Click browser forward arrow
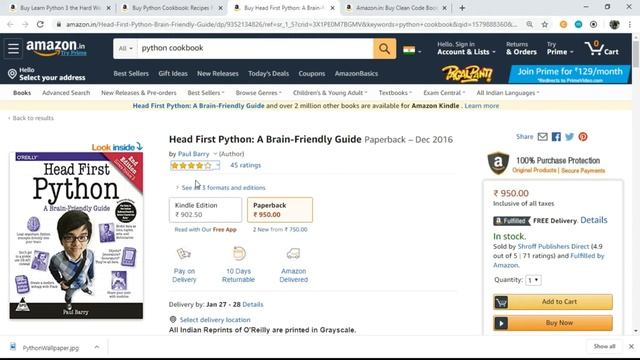640x360 pixels. [x=25, y=24]
